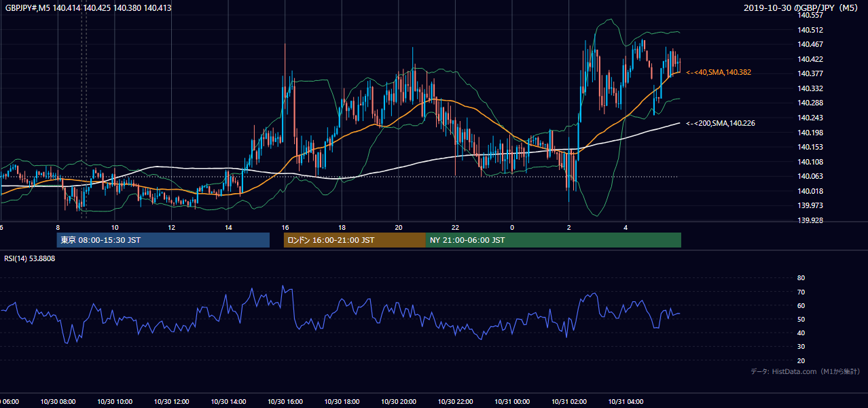Click the 10/30 20:00 time axis label

click(x=398, y=402)
